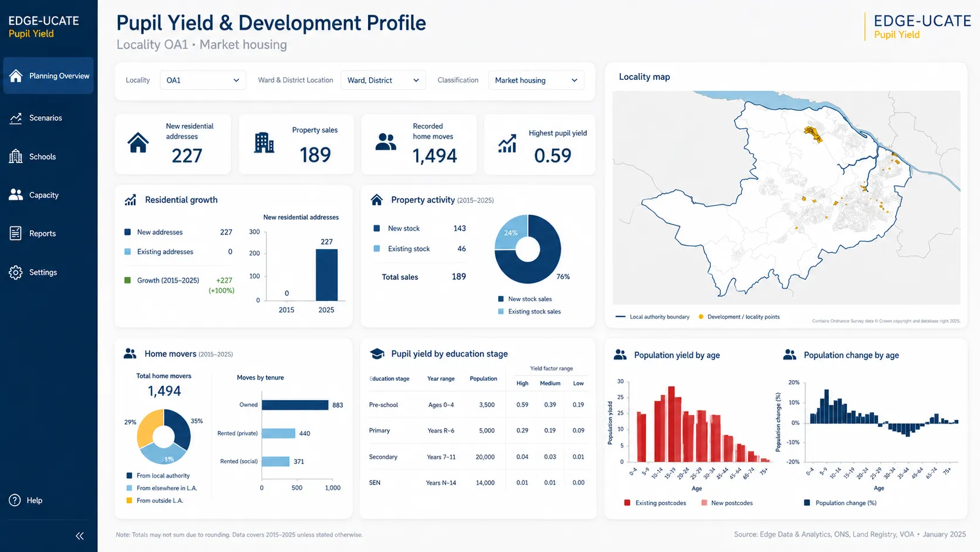
Task: Click From local authority legend swatch
Action: pyautogui.click(x=130, y=476)
